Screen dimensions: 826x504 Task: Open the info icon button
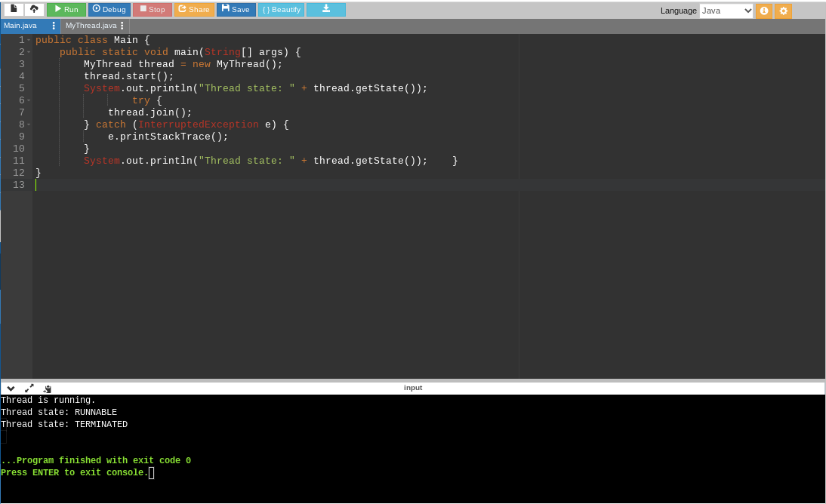764,11
